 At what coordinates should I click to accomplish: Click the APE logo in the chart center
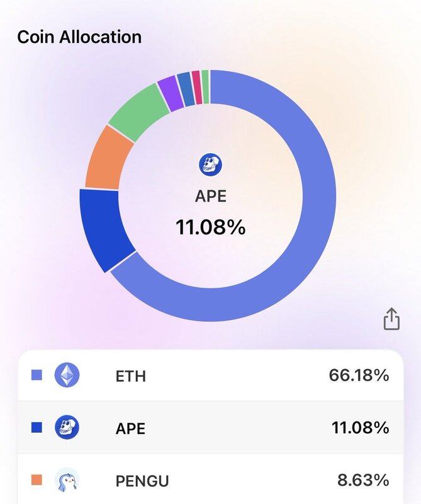[210, 165]
